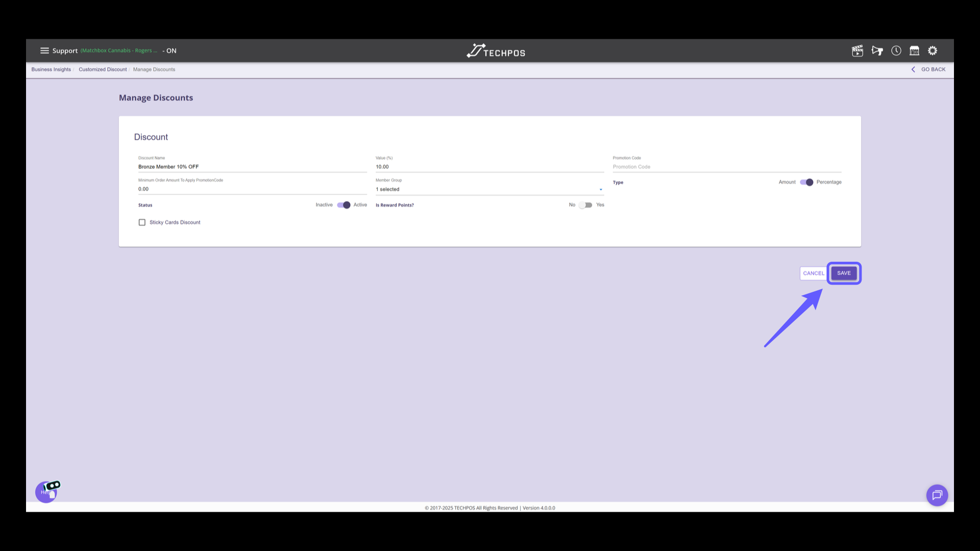Open the chat bubble widget

coord(937,495)
